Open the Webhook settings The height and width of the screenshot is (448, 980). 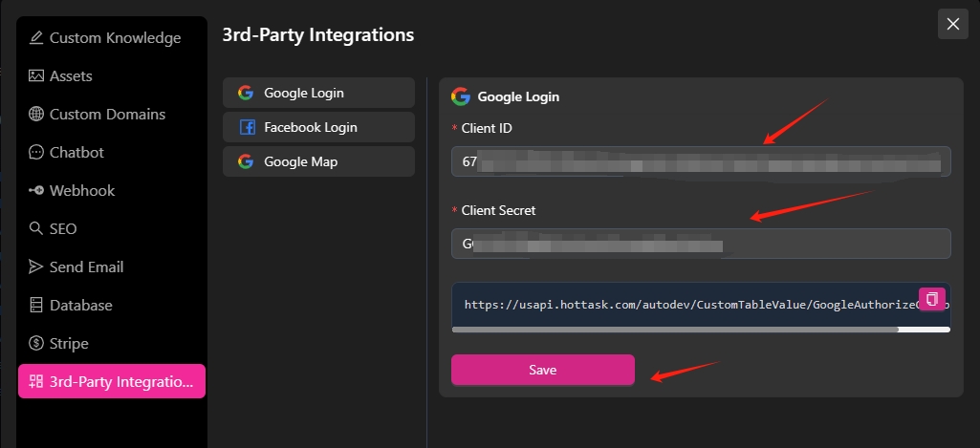(x=113, y=191)
